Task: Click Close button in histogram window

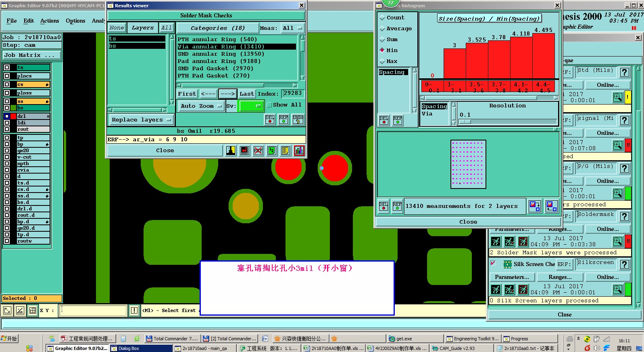Action: (x=468, y=222)
